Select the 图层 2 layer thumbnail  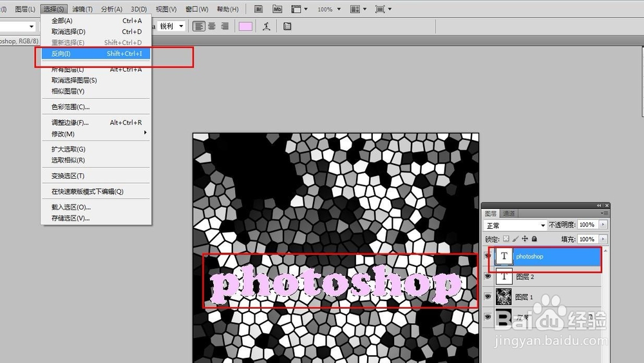[504, 276]
